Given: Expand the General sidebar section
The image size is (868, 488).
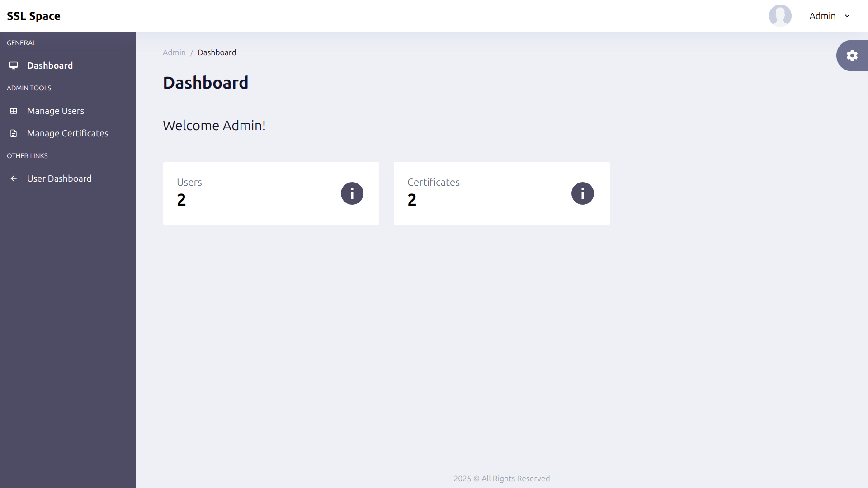Looking at the screenshot, I should tap(21, 42).
